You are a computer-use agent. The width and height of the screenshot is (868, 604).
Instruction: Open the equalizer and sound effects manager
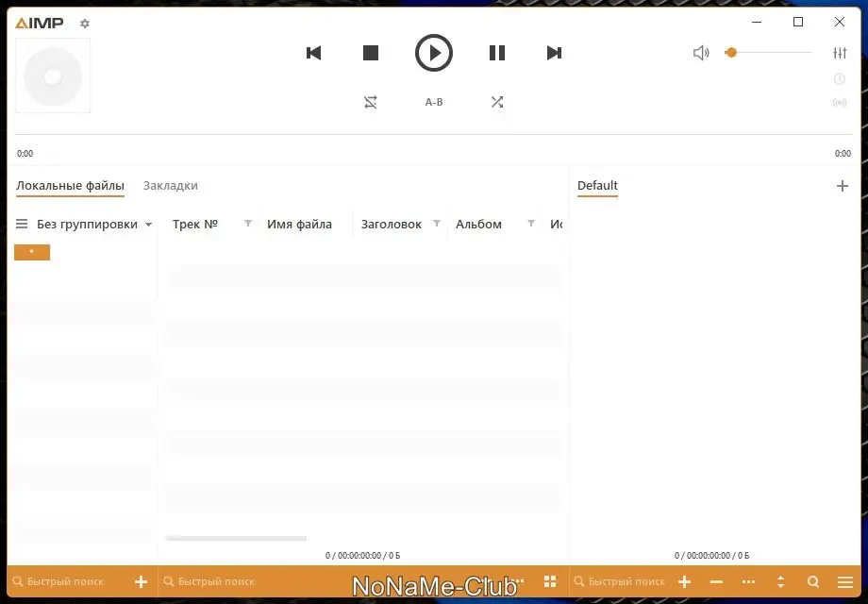(840, 53)
